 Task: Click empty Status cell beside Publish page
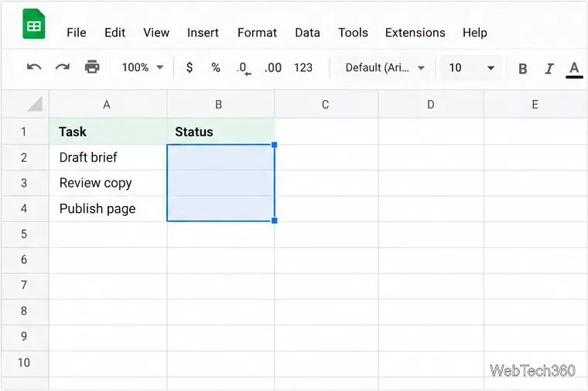(220, 208)
